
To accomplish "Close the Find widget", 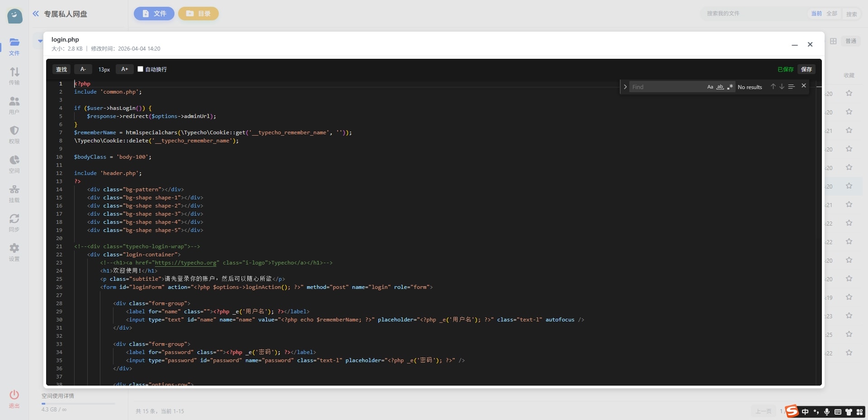I will pyautogui.click(x=804, y=85).
